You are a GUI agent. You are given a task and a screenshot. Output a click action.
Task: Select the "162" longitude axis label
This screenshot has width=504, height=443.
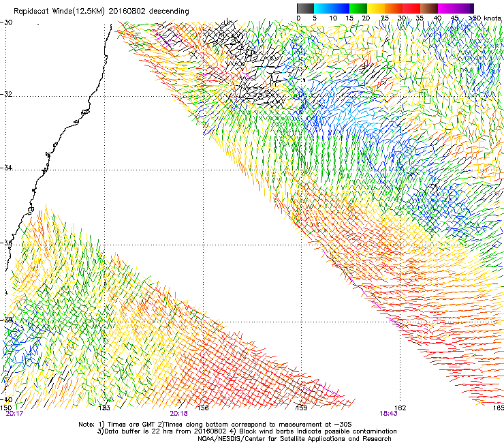pos(400,408)
